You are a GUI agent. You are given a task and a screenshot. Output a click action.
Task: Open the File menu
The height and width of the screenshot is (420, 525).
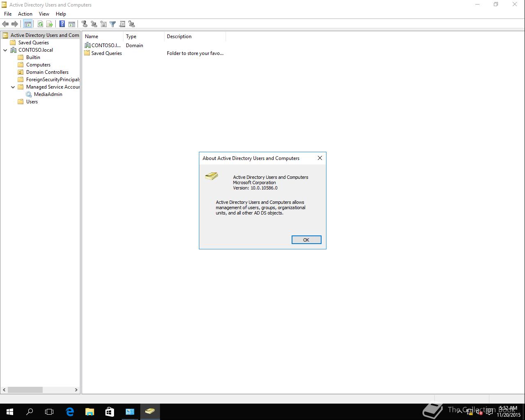(8, 14)
